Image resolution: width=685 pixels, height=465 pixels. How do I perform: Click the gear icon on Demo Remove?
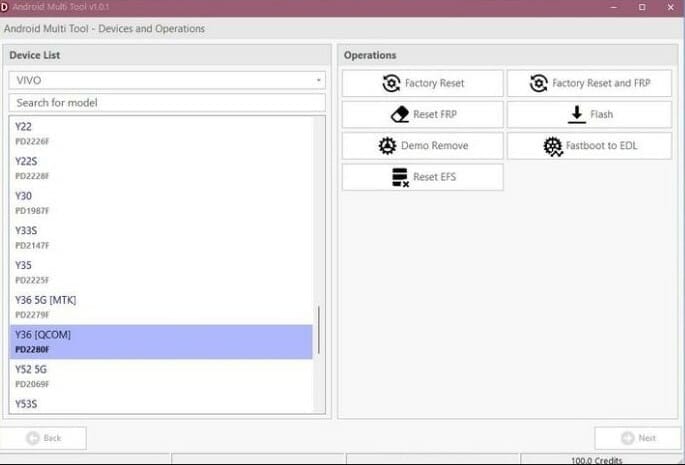point(387,146)
